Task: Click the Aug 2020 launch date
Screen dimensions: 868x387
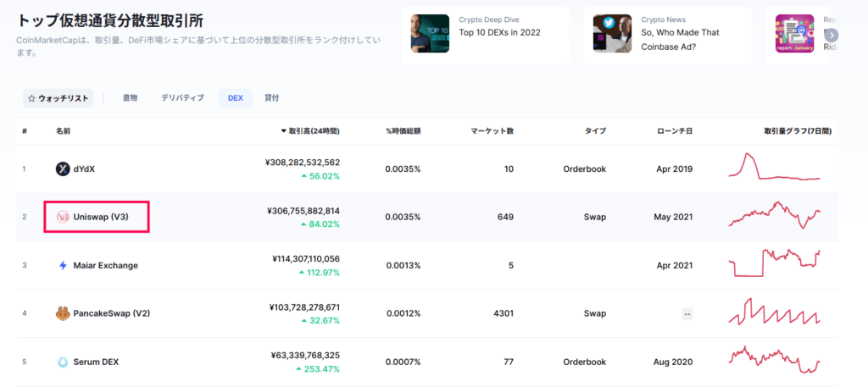Action: tap(672, 362)
